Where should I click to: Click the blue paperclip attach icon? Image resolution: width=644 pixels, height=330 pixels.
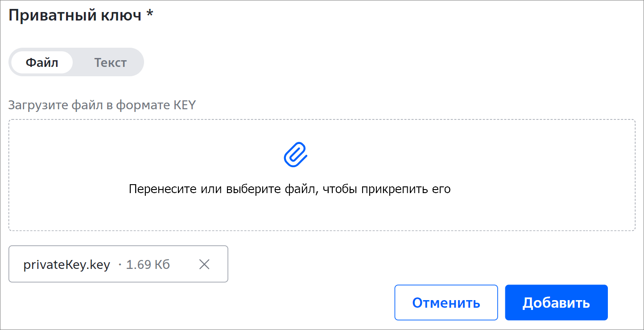[x=296, y=155]
